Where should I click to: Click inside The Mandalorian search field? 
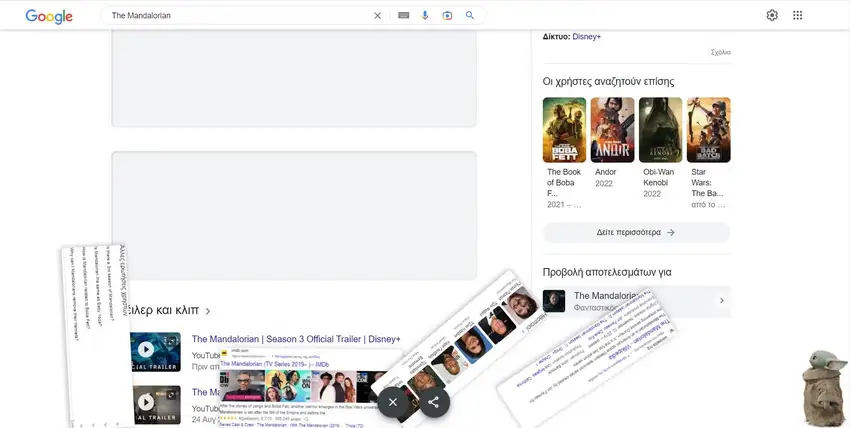click(235, 16)
